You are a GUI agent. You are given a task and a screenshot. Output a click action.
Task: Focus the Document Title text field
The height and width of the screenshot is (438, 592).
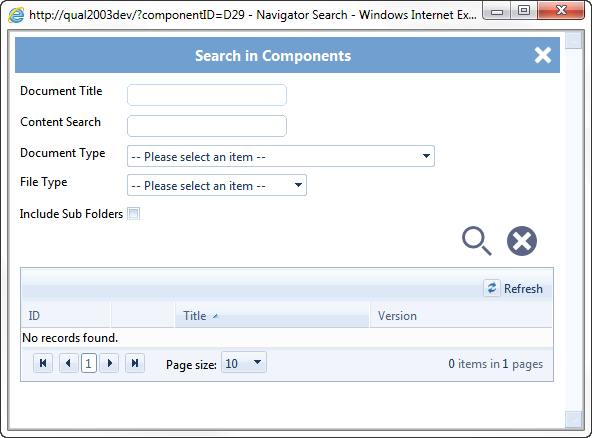(207, 95)
